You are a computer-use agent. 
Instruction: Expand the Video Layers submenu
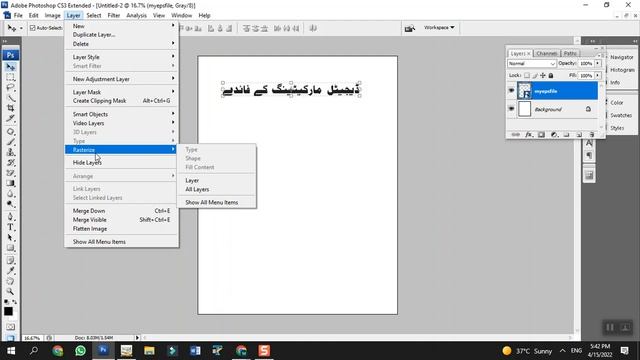(122, 123)
